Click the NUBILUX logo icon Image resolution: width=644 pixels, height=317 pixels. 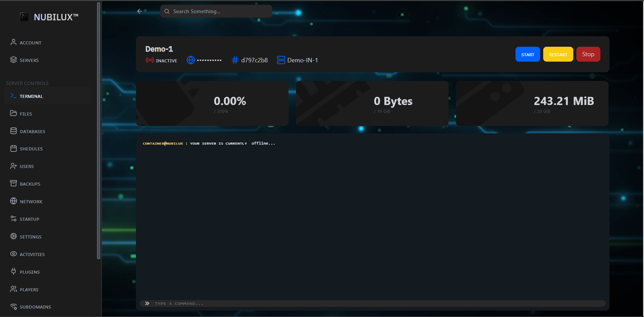[x=24, y=17]
